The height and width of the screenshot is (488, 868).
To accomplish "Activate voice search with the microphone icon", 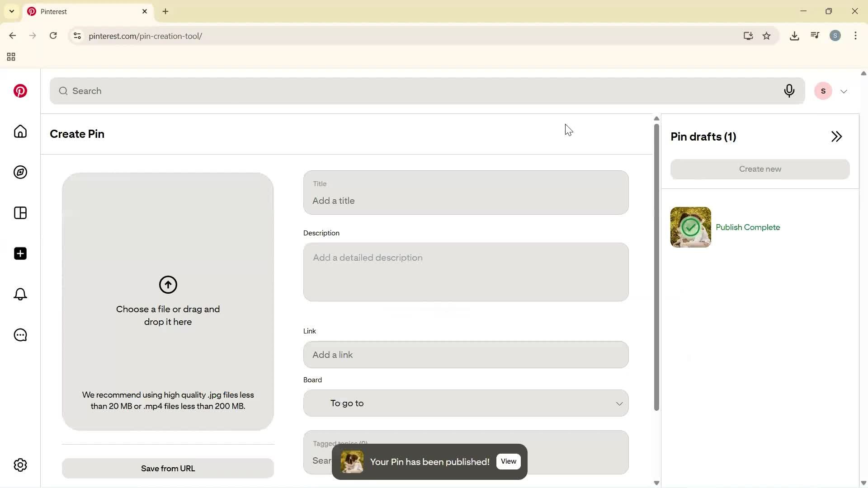I will click(x=789, y=91).
